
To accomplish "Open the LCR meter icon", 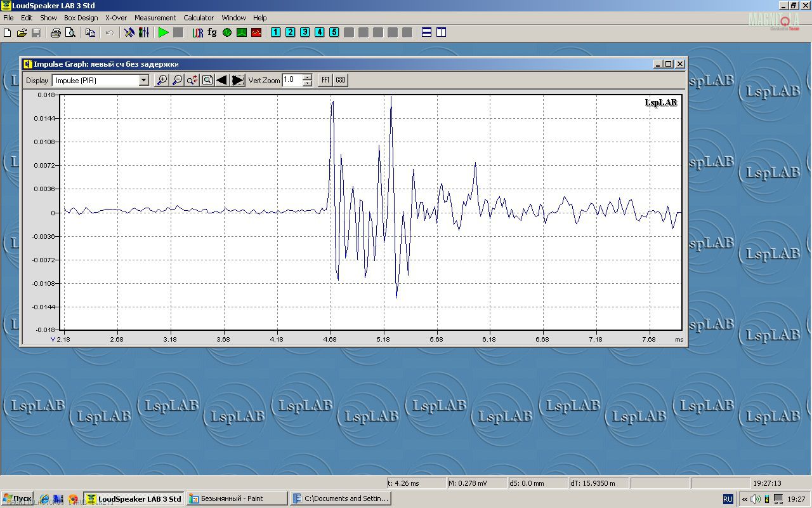I will pos(198,32).
